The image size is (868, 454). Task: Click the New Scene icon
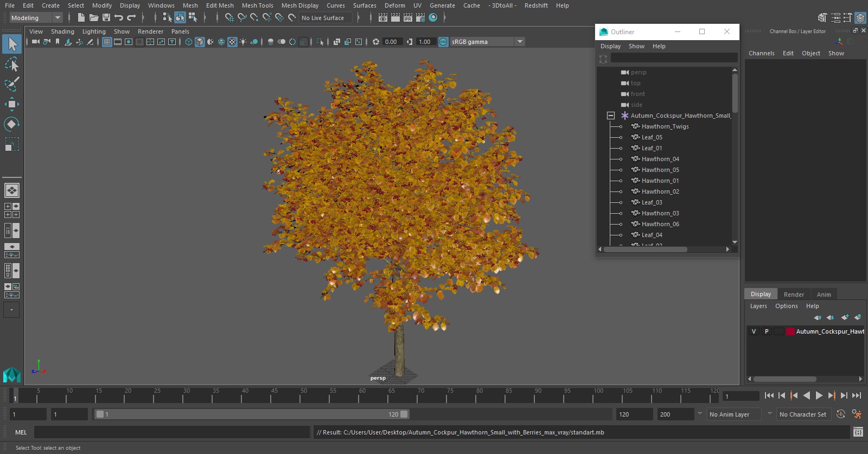81,17
